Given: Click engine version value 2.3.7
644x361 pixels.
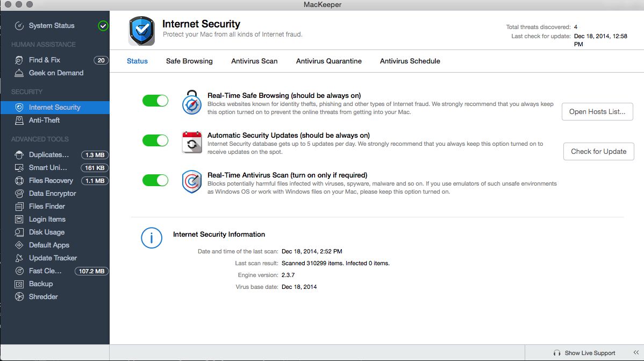Looking at the screenshot, I should pos(288,275).
